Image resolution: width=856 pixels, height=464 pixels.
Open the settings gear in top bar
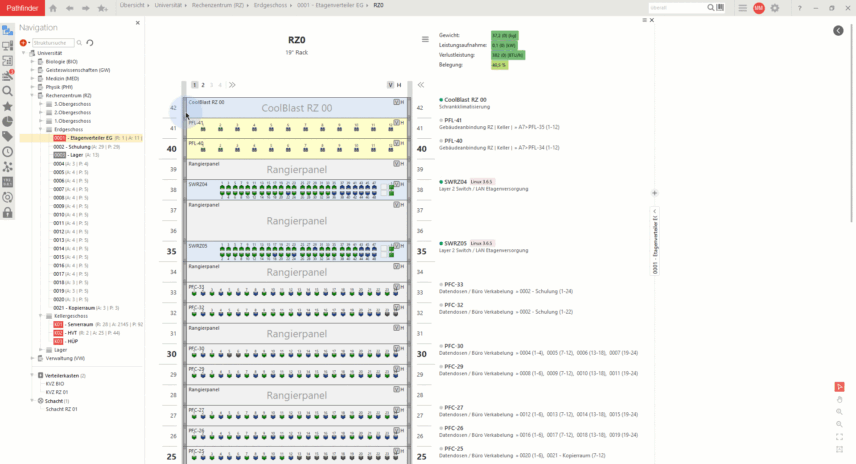774,7
